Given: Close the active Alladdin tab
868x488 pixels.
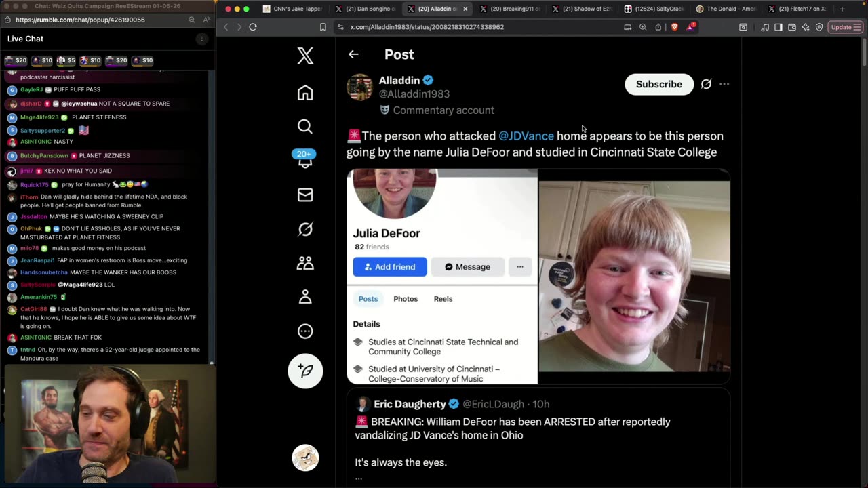Looking at the screenshot, I should [x=465, y=9].
